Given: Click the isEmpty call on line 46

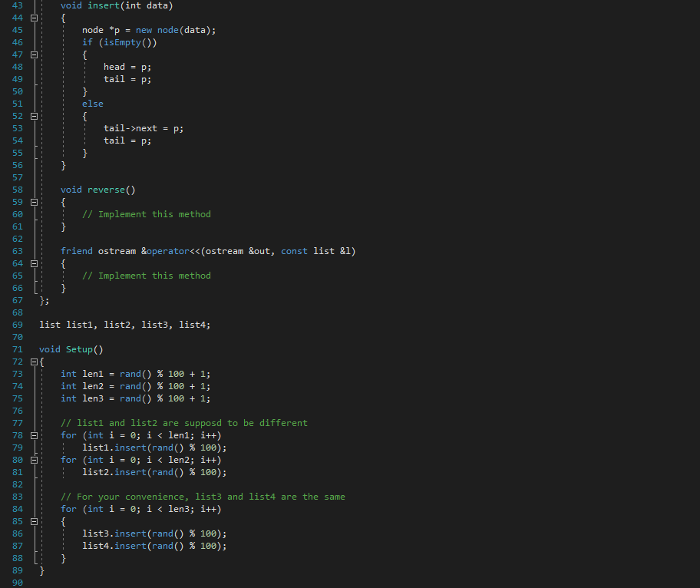Looking at the screenshot, I should 122,42.
